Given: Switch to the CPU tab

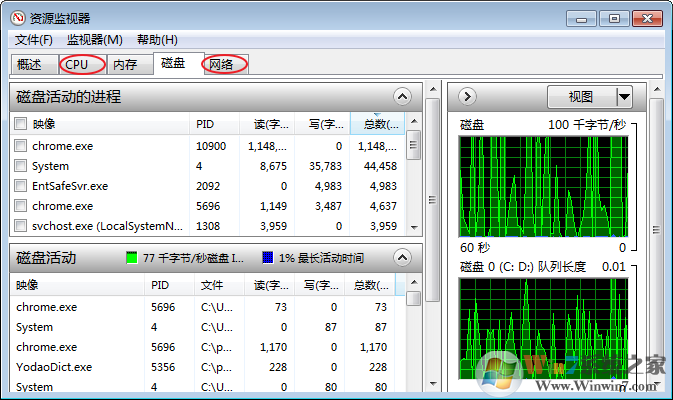Looking at the screenshot, I should [x=82, y=65].
